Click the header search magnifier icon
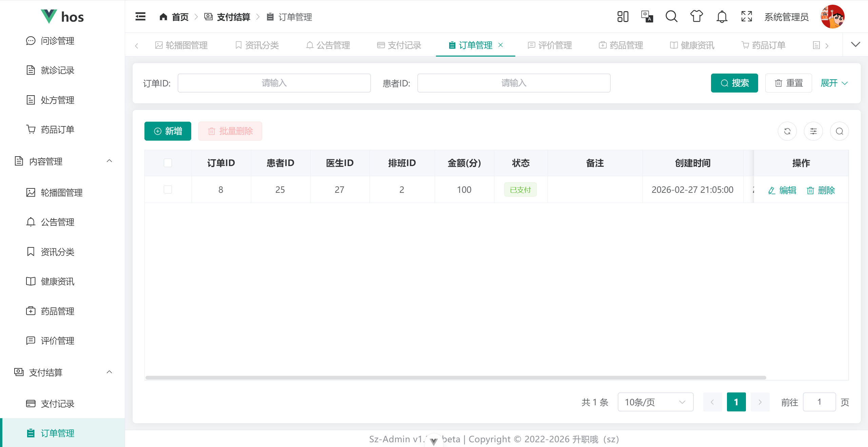This screenshot has height=447, width=868. coord(671,17)
